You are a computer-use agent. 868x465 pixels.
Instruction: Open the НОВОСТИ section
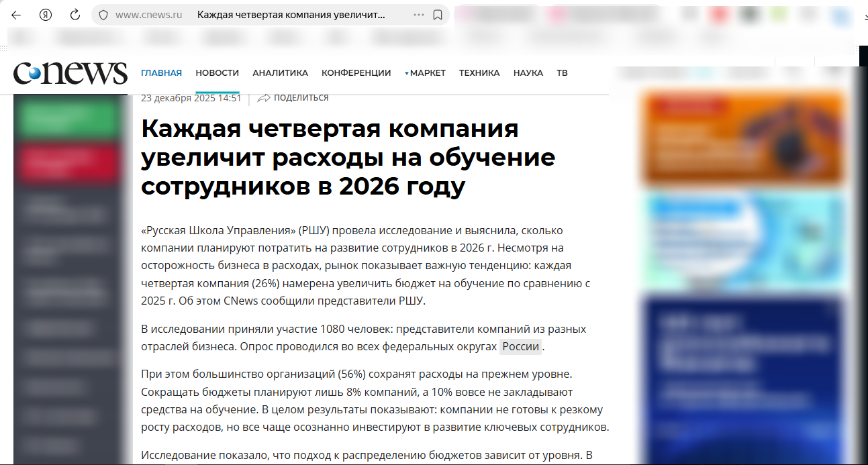(x=217, y=72)
